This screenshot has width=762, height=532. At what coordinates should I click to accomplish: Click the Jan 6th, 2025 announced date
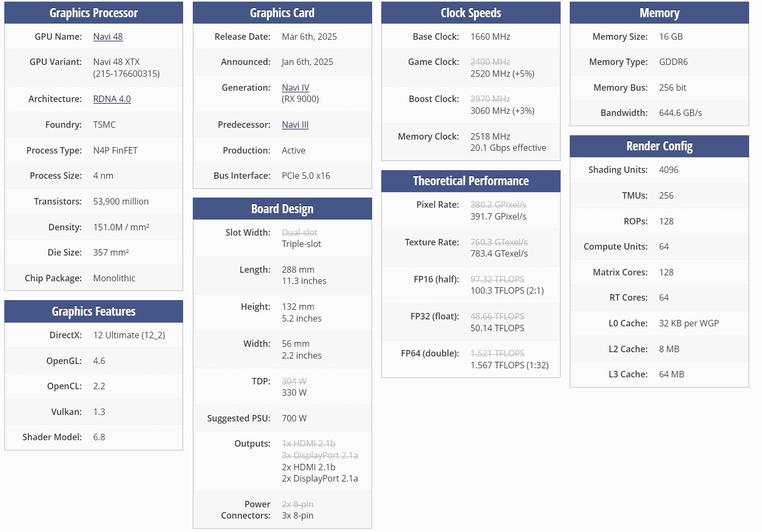tap(307, 62)
